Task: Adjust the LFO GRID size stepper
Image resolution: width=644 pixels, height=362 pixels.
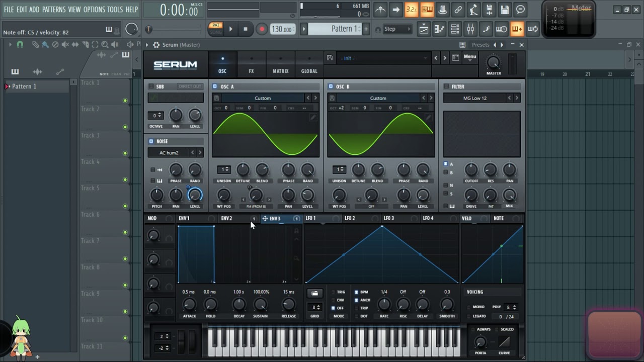Action: coord(314,307)
